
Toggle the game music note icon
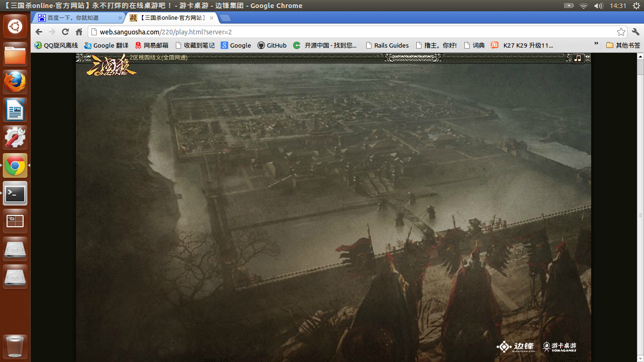[x=578, y=58]
